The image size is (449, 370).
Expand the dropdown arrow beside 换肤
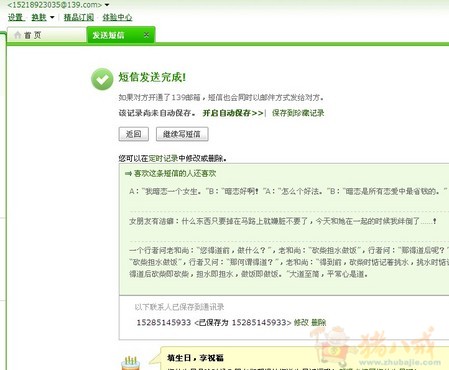click(x=52, y=17)
